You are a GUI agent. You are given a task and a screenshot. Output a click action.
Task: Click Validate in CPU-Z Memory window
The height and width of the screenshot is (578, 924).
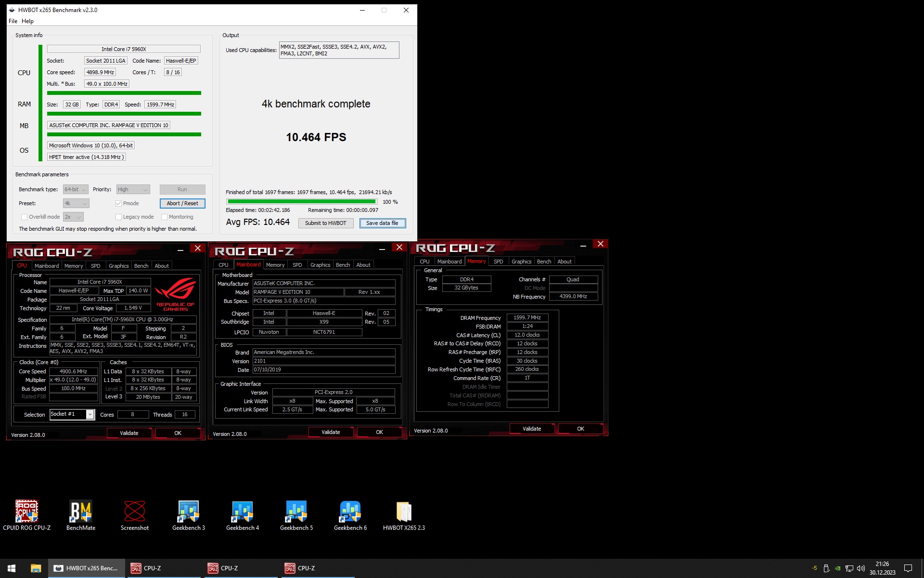(x=532, y=429)
